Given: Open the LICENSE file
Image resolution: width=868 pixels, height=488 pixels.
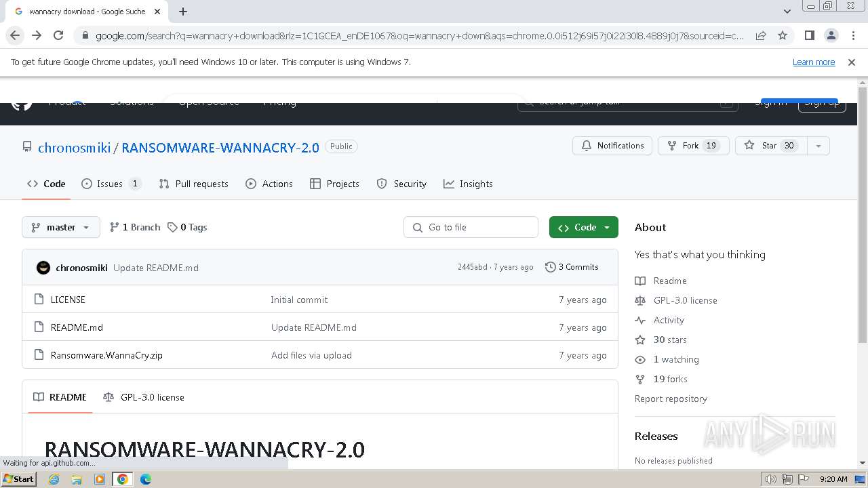Looking at the screenshot, I should pyautogui.click(x=68, y=300).
